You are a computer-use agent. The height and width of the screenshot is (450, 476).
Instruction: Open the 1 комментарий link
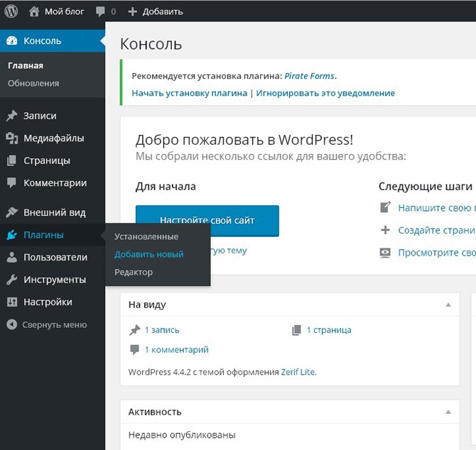(177, 350)
